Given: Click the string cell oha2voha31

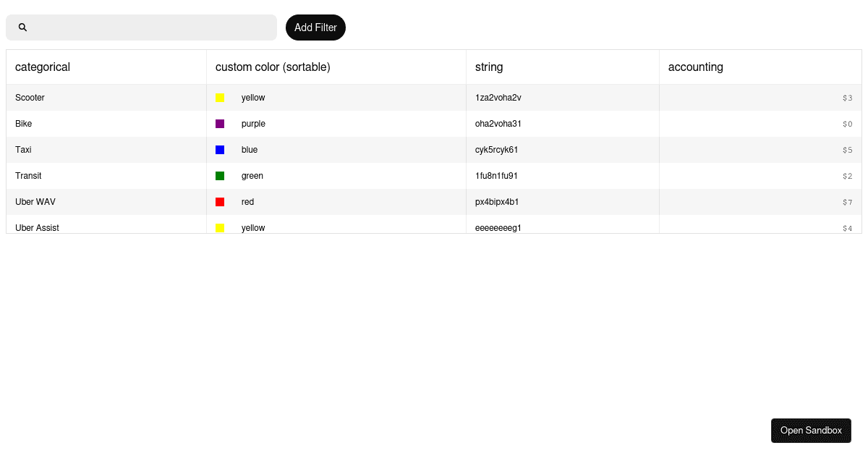Looking at the screenshot, I should click(x=498, y=124).
